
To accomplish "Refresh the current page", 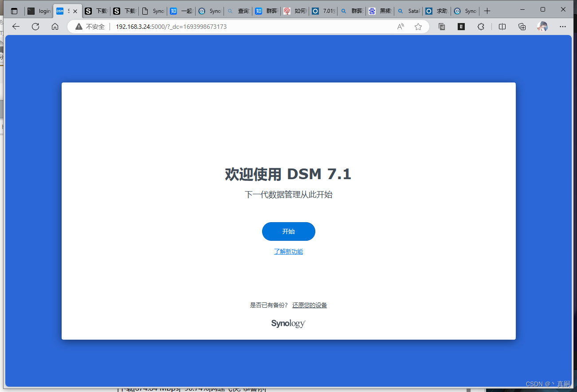I will (35, 27).
